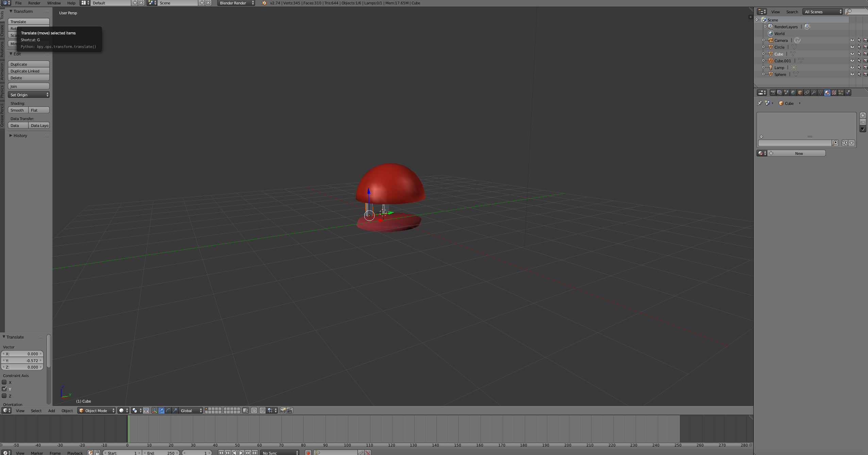Toggle proportional editing circle icon
Viewport: 868px width, 455px height.
pos(254,410)
